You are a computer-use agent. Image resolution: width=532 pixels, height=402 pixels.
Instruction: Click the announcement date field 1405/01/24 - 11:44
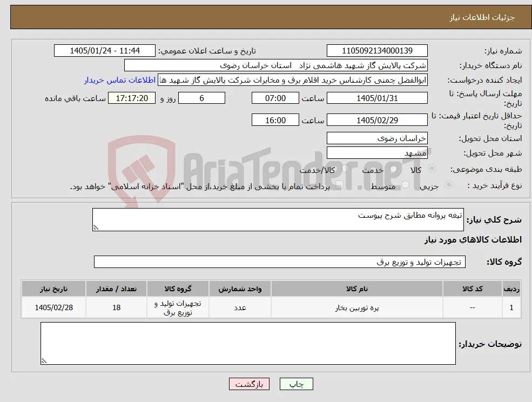pos(104,51)
